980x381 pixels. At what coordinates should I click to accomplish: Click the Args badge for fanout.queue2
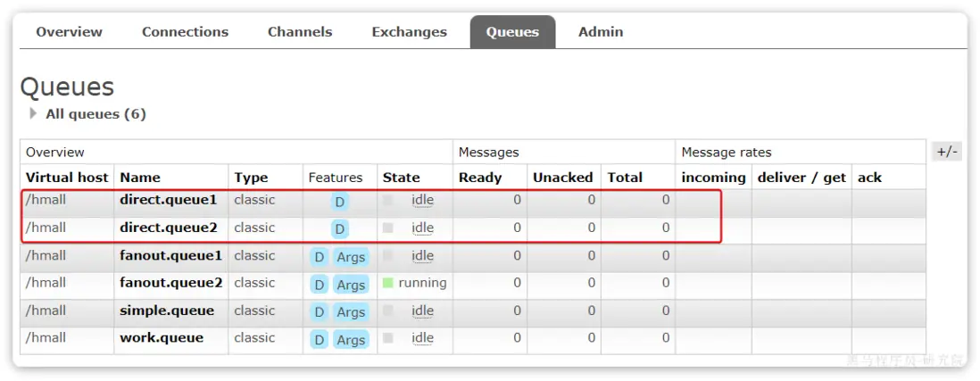point(351,285)
